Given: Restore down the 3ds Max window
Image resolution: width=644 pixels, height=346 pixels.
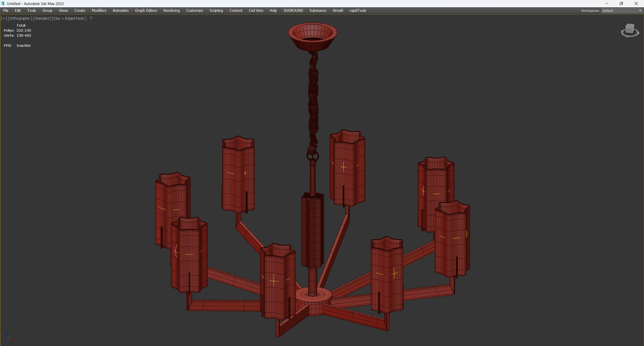Looking at the screenshot, I should (621, 4).
